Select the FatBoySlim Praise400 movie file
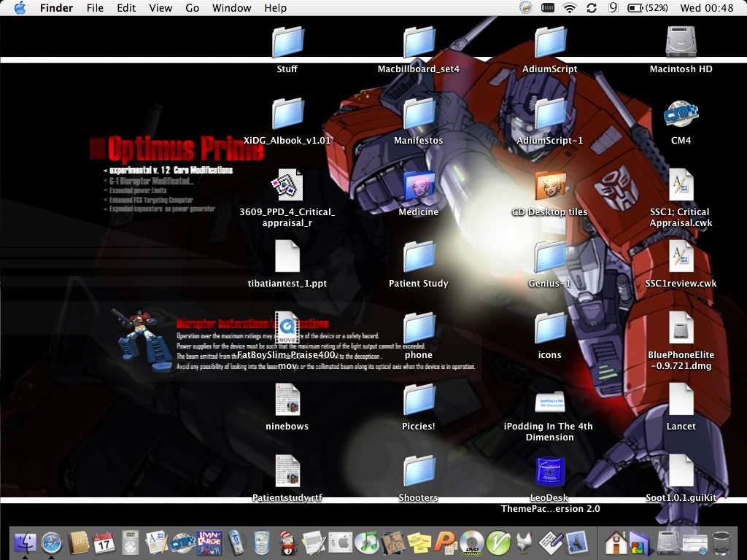 point(287,329)
